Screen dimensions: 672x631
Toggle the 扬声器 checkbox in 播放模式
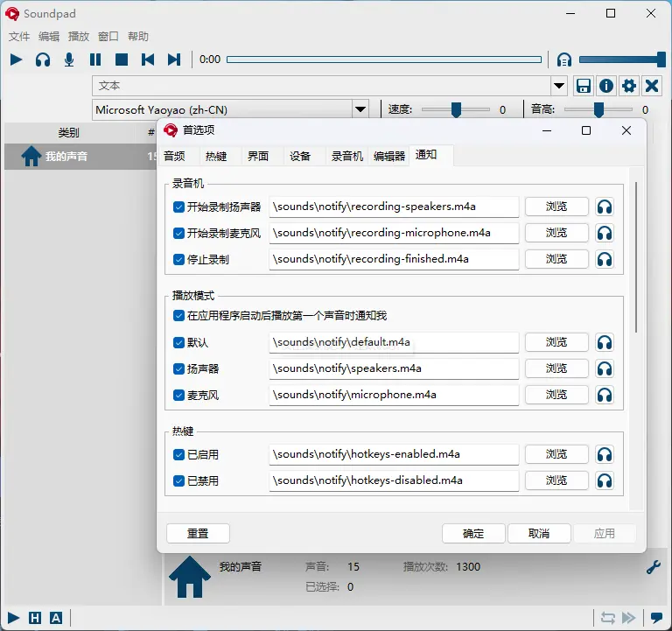(x=178, y=368)
